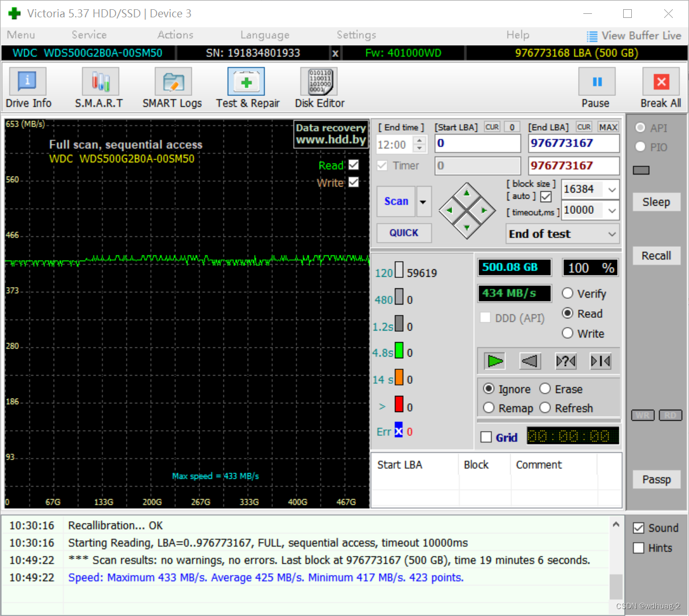Viewport: 689px width, 616px height.
Task: Click the Passp button
Action: pos(656,480)
